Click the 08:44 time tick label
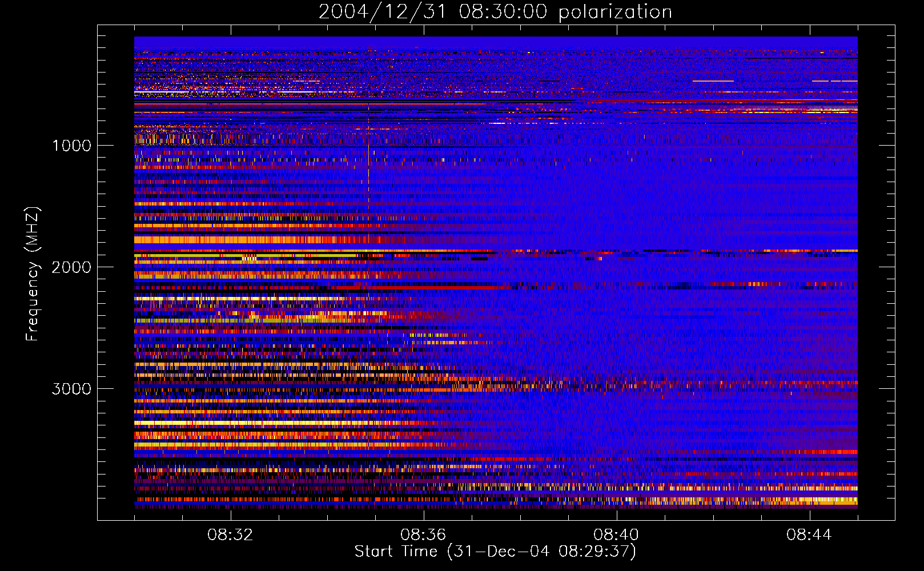Viewport: 924px width, 571px height. pos(809,535)
